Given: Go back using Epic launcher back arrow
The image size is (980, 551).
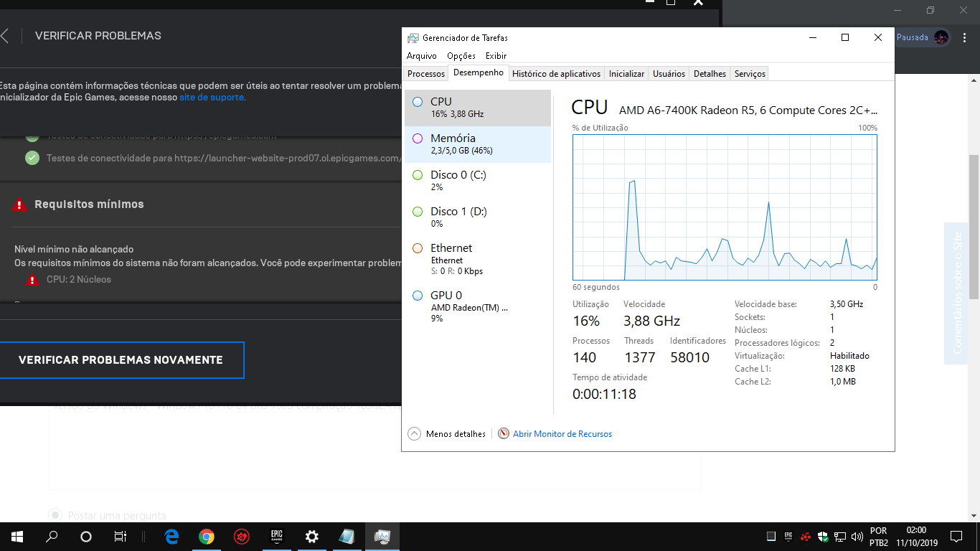Looking at the screenshot, I should (4, 36).
